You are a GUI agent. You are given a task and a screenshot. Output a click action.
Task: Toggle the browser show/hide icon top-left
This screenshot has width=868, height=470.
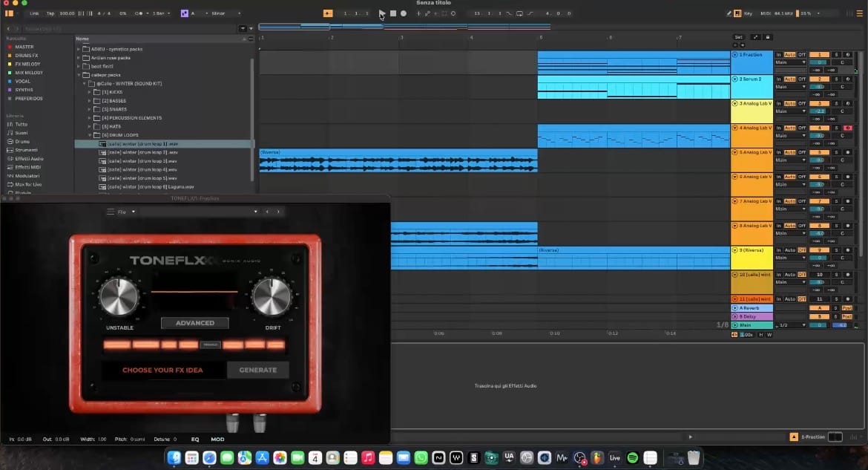(x=10, y=13)
